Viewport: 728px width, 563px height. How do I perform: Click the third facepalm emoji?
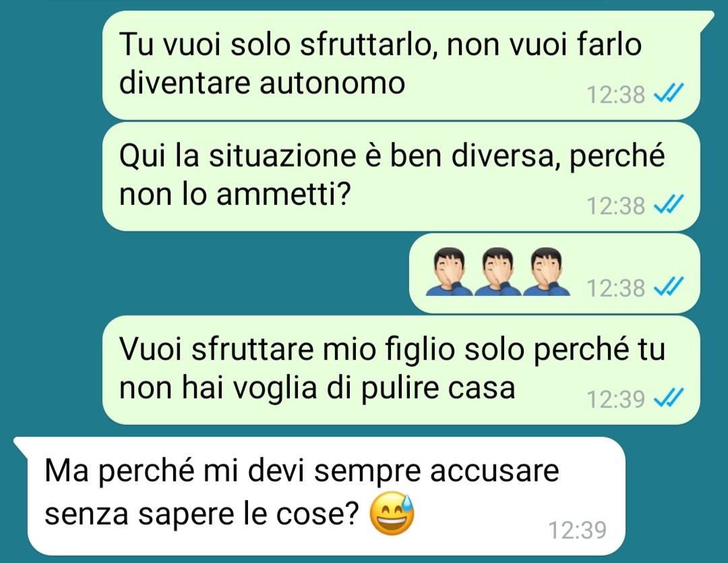[x=546, y=272]
